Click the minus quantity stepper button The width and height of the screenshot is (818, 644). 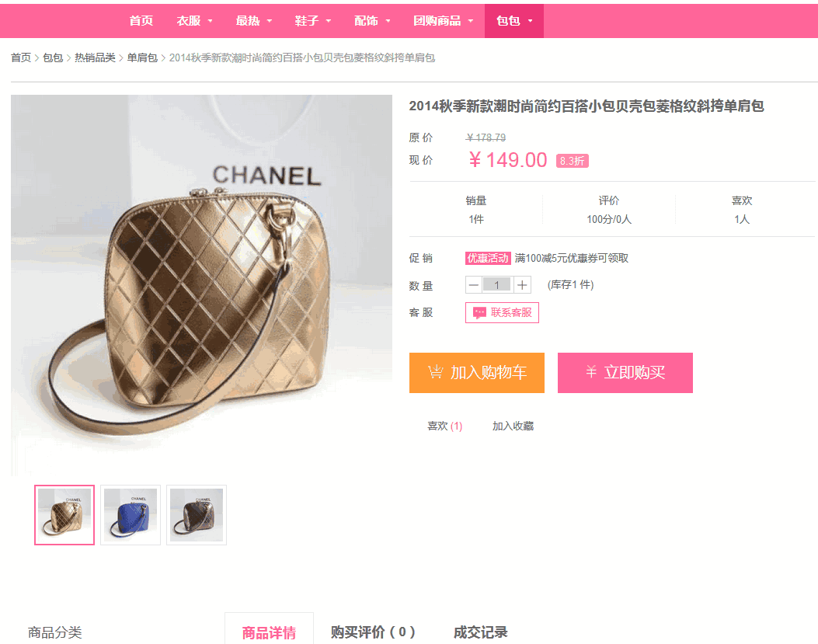click(473, 285)
